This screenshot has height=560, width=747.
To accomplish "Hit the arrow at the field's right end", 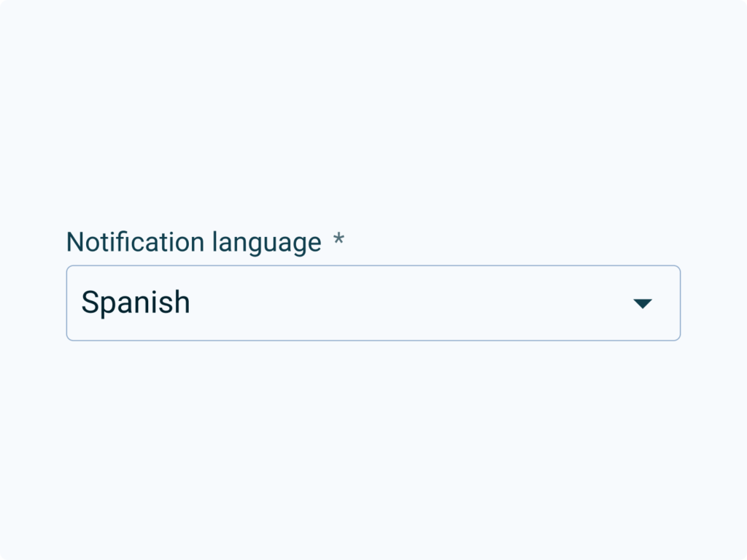I will (x=642, y=303).
